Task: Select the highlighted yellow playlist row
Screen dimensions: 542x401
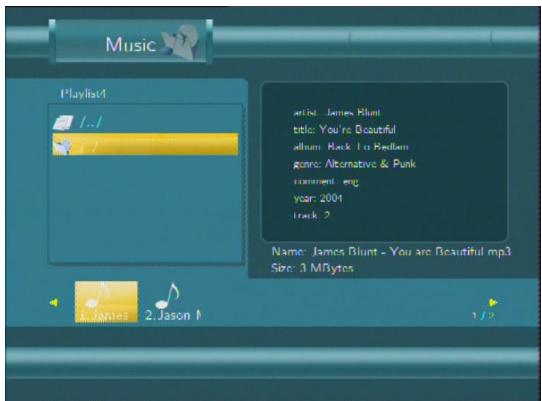Action: click(x=145, y=144)
